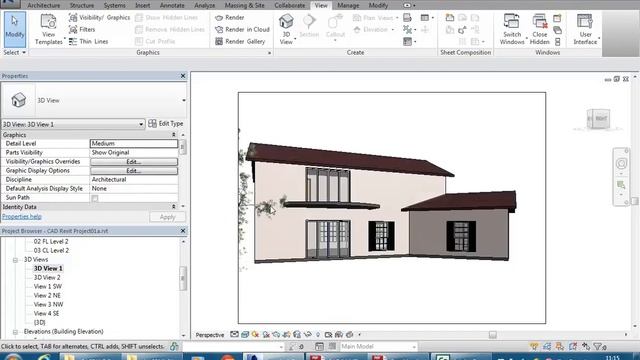Open the steering wheel navigation tool
The image size is (640, 360).
(621, 163)
